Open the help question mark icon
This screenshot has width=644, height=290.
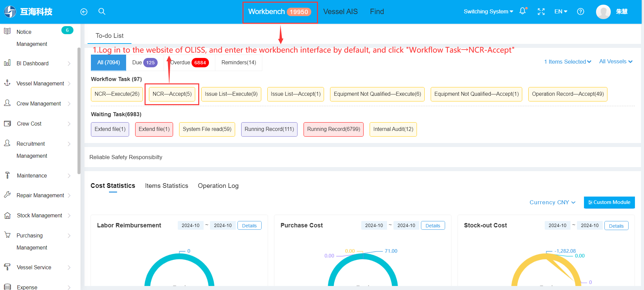click(x=581, y=12)
